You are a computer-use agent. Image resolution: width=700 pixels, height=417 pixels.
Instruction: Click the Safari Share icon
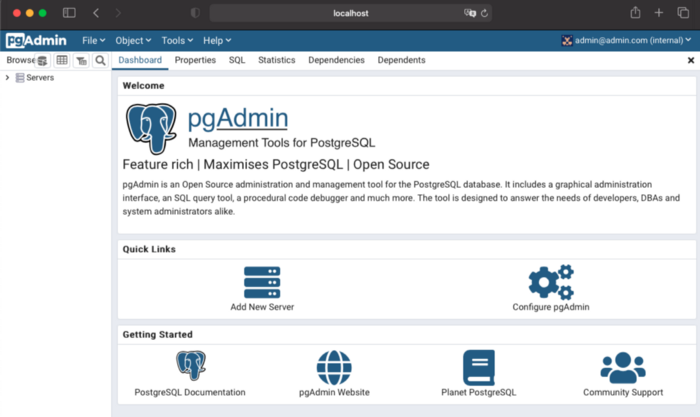click(635, 13)
